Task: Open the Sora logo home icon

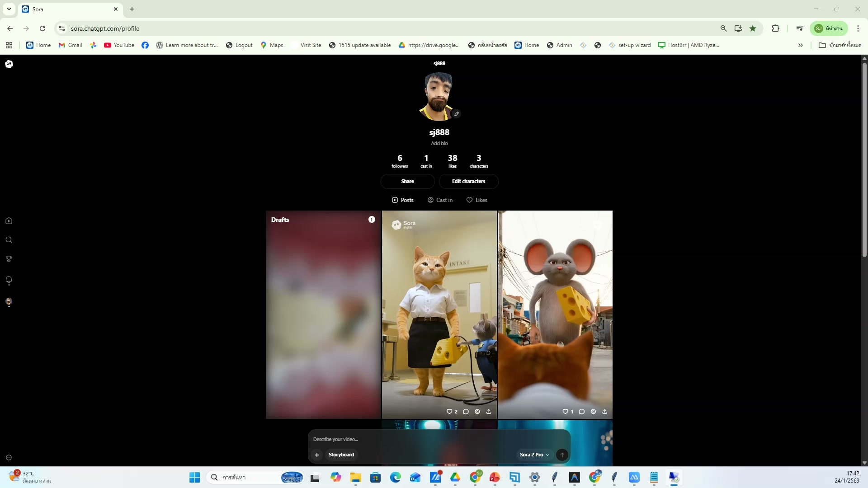Action: 9,64
